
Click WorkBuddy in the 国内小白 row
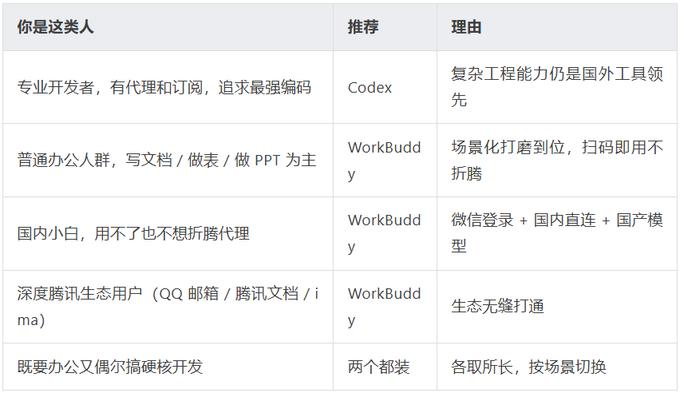pos(385,233)
